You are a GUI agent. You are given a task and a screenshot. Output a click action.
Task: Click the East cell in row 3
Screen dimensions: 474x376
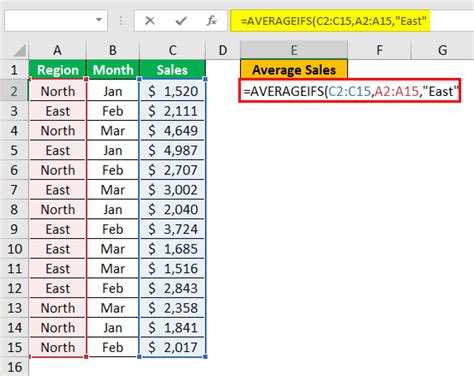(58, 111)
